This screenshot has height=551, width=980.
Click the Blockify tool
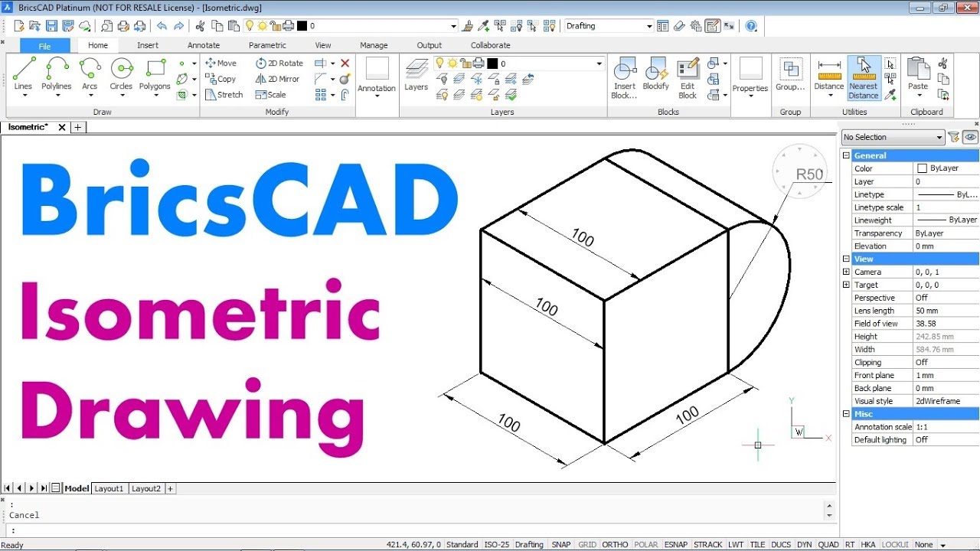(x=656, y=75)
